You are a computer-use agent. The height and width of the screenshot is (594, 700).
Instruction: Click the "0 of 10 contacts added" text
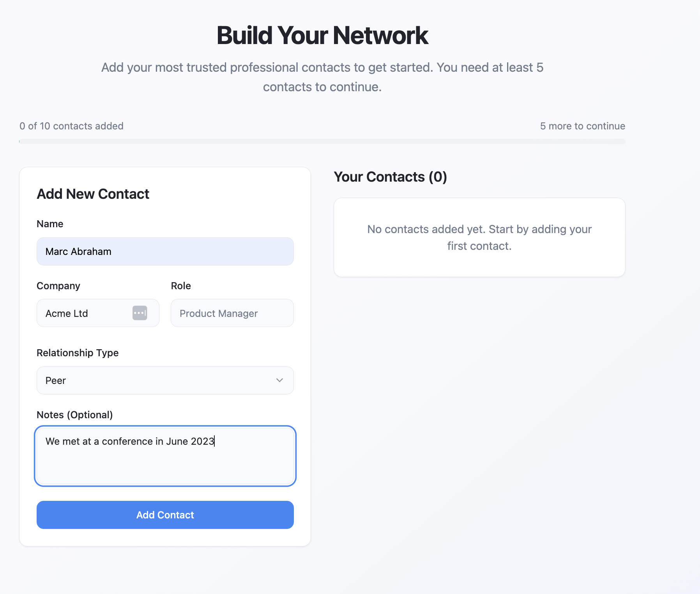coord(71,126)
